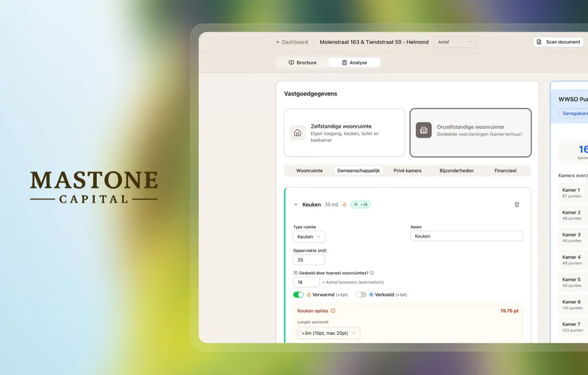
Task: Collapse the Keuken section chevron
Action: 296,205
